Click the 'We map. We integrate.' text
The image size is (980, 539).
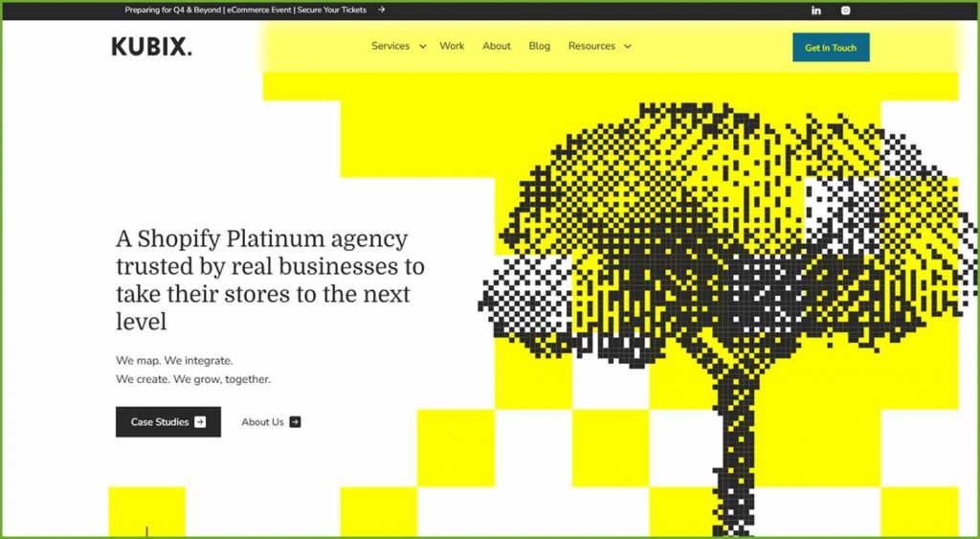[x=174, y=361]
